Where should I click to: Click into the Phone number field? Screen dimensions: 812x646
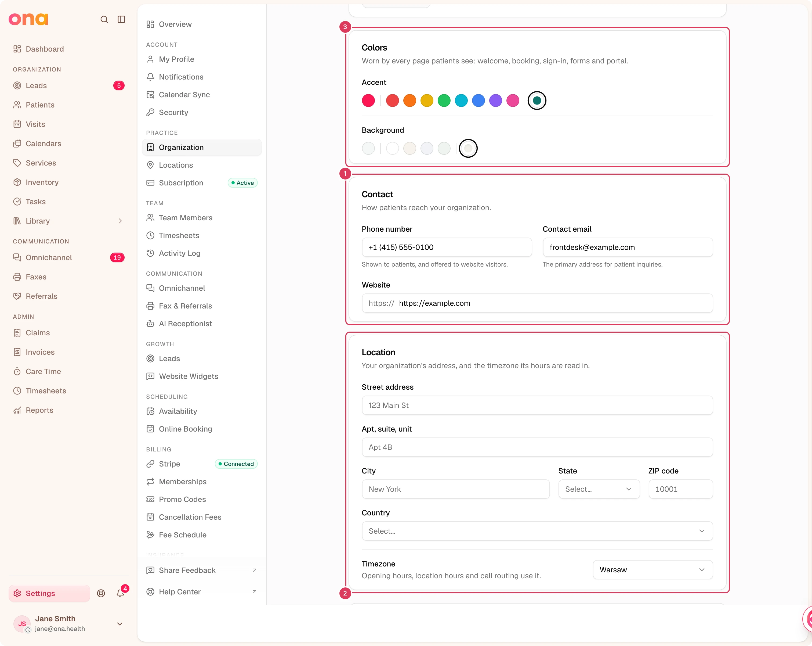click(x=447, y=247)
